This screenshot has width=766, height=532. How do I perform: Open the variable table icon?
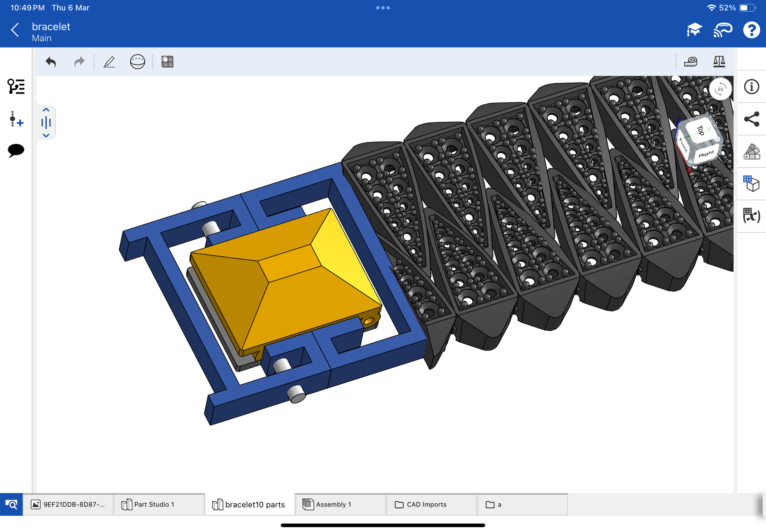pos(751,216)
